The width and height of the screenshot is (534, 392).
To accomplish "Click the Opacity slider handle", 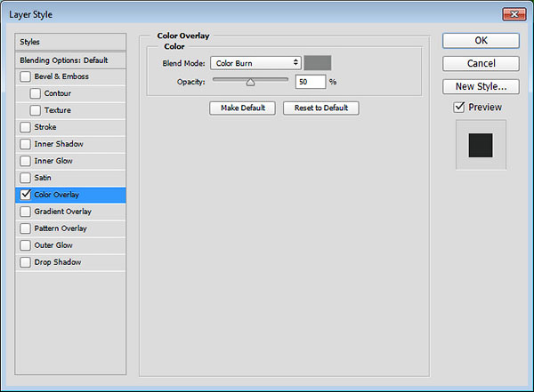I will [x=250, y=83].
